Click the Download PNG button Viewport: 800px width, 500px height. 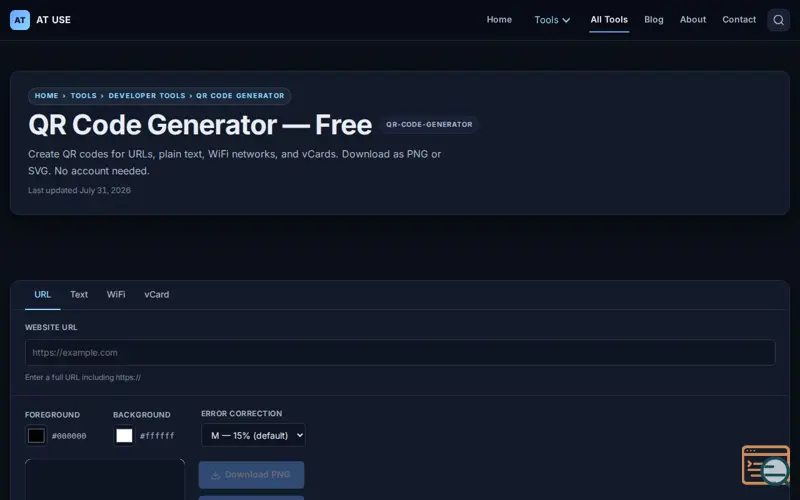click(251, 474)
